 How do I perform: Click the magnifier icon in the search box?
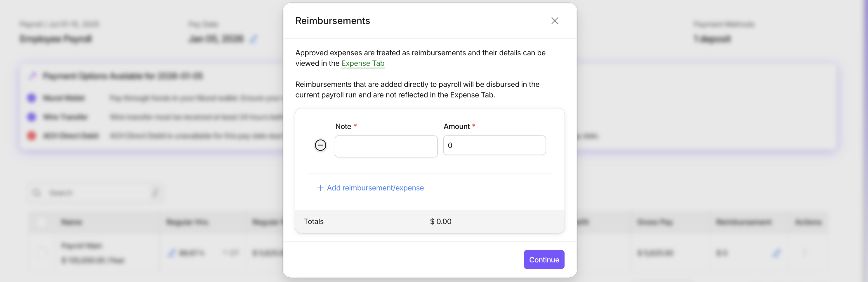pos(37,193)
